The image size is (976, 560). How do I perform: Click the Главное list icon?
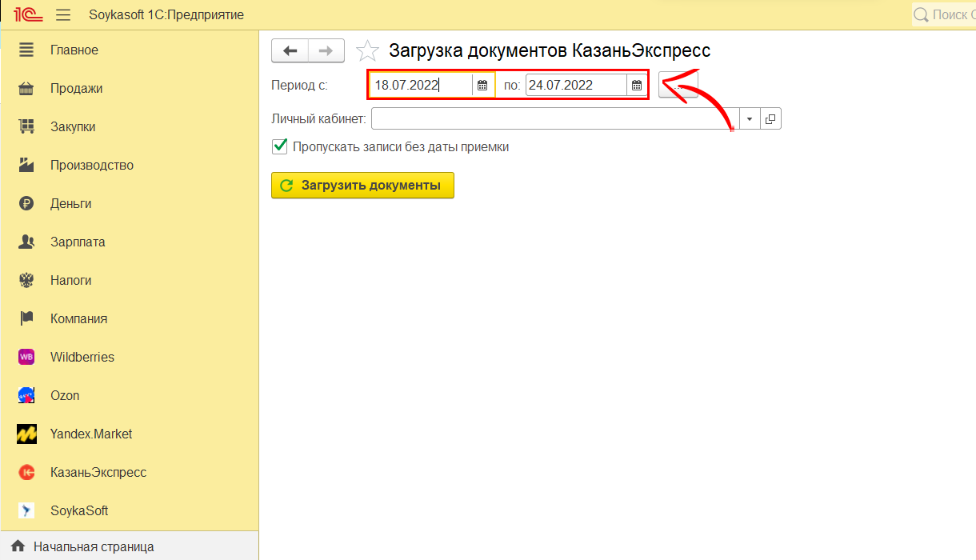(26, 50)
